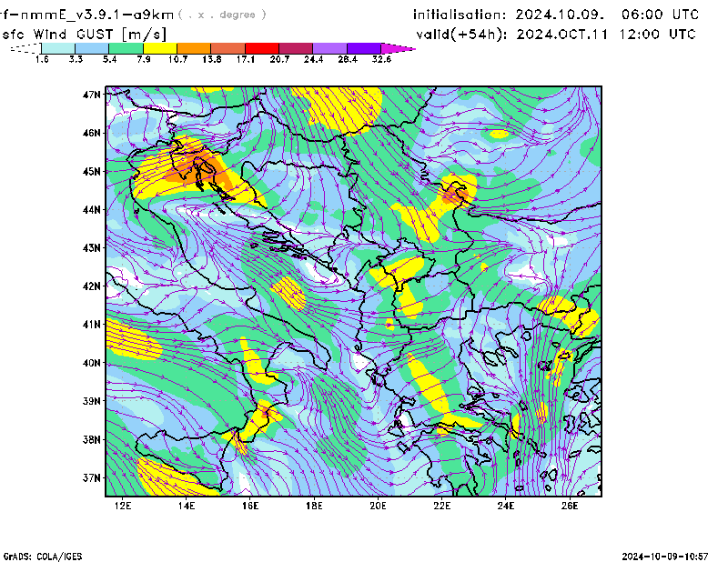Click the 18E longitude label
The width and height of the screenshot is (728, 562).
coord(314,506)
